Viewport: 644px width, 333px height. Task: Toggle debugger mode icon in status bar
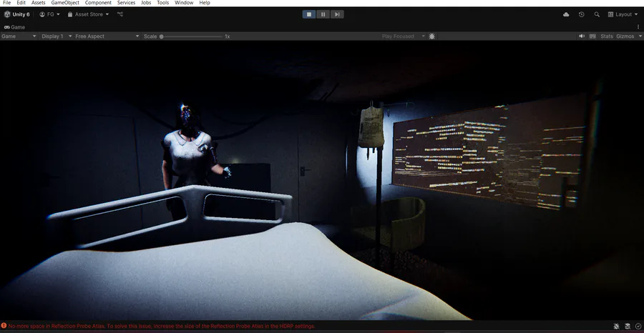click(617, 327)
